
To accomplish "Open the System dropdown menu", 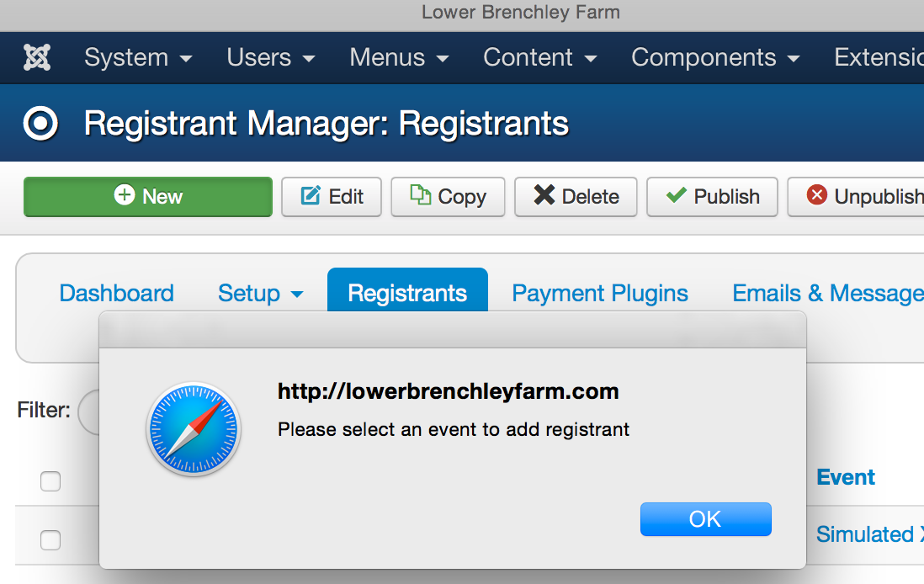I will pyautogui.click(x=139, y=58).
